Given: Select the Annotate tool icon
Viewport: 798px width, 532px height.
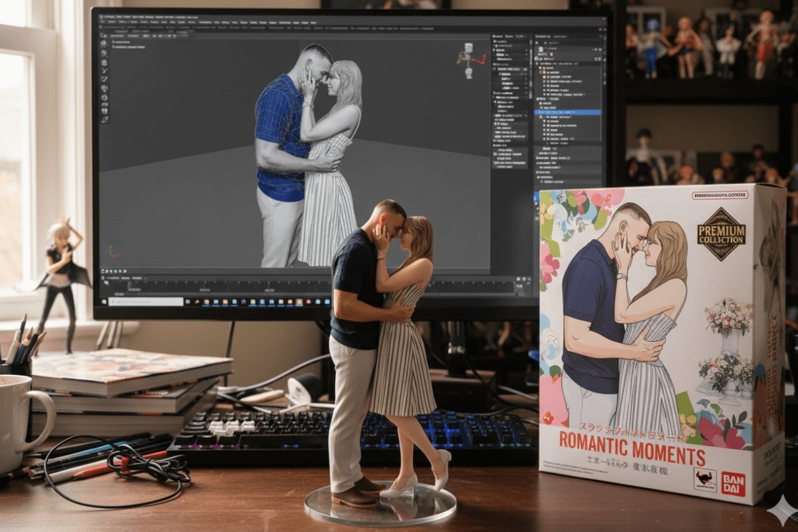Looking at the screenshot, I should coord(103,96).
